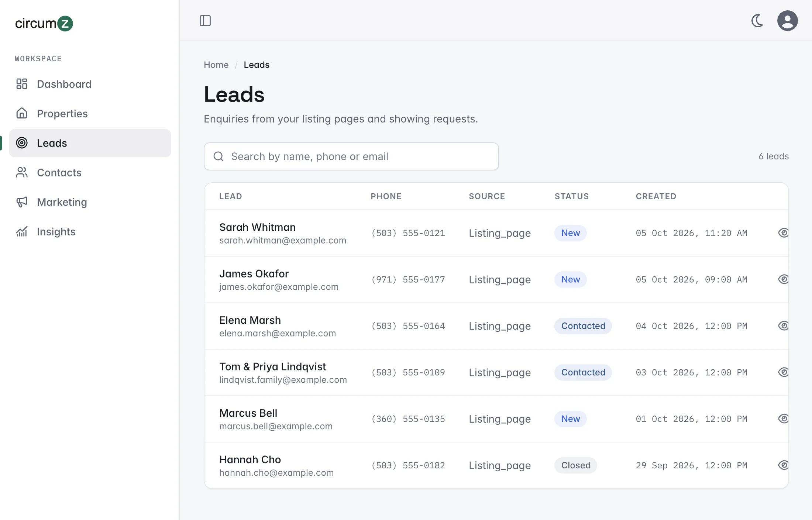This screenshot has width=812, height=520.
Task: Click the search magnifier icon
Action: [x=219, y=156]
